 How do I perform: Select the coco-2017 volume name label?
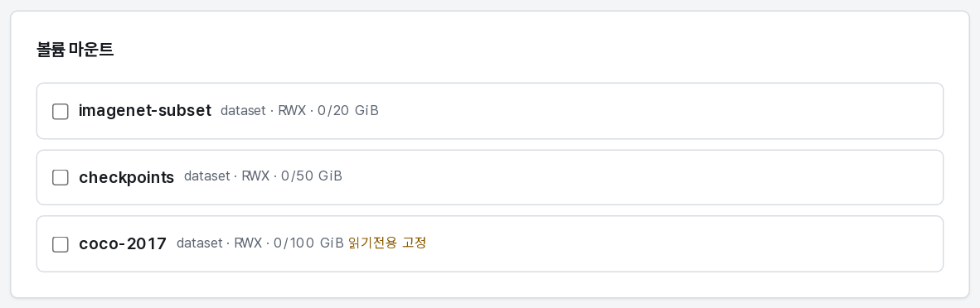pyautogui.click(x=123, y=243)
